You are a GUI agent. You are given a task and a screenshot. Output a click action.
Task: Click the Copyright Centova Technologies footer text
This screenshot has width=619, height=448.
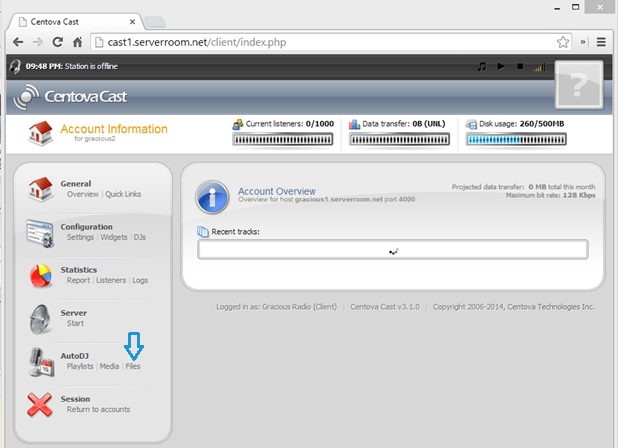[514, 307]
